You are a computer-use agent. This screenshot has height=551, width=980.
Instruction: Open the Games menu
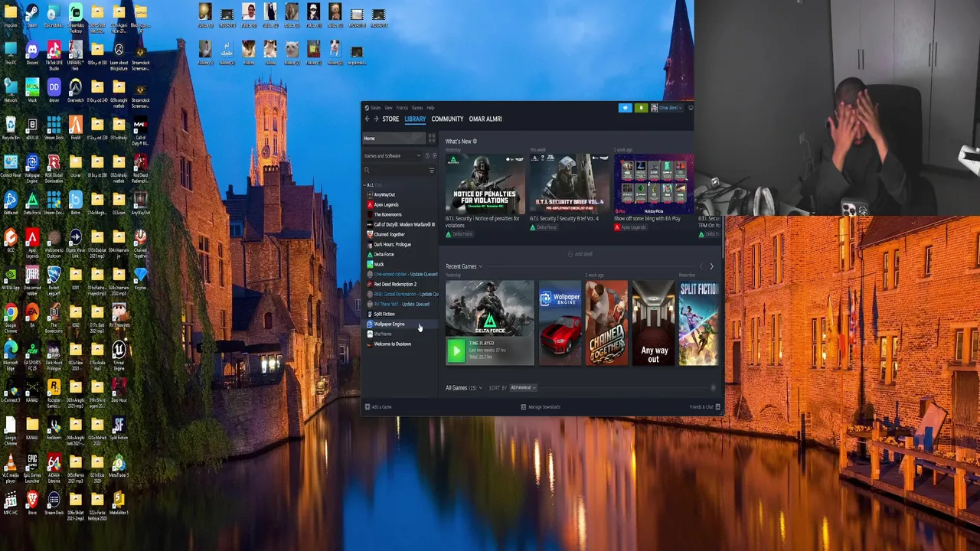coord(417,108)
